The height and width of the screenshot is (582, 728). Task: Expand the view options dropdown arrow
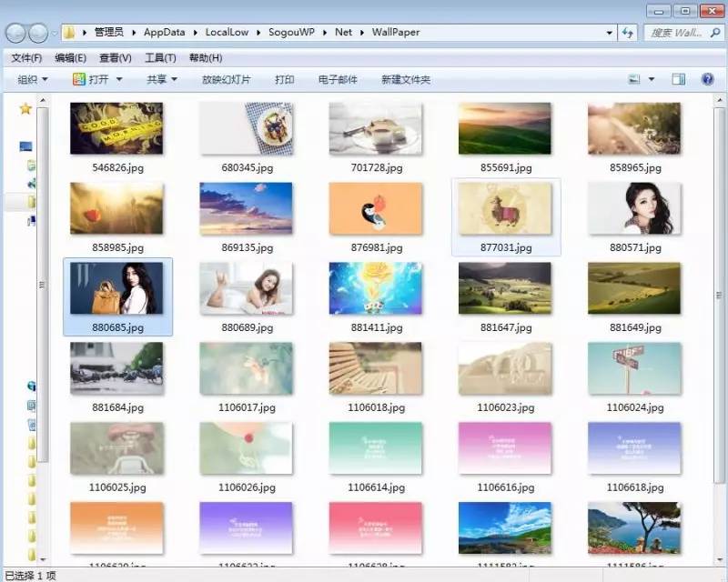pos(652,80)
